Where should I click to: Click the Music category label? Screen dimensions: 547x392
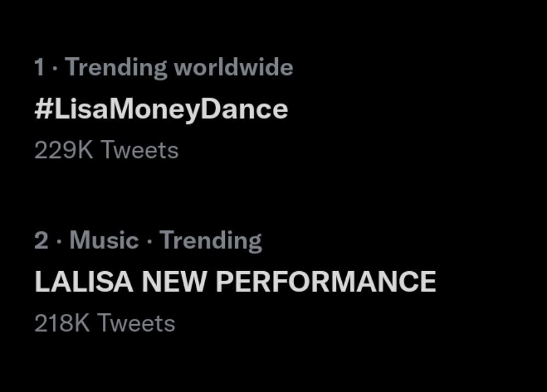(104, 241)
